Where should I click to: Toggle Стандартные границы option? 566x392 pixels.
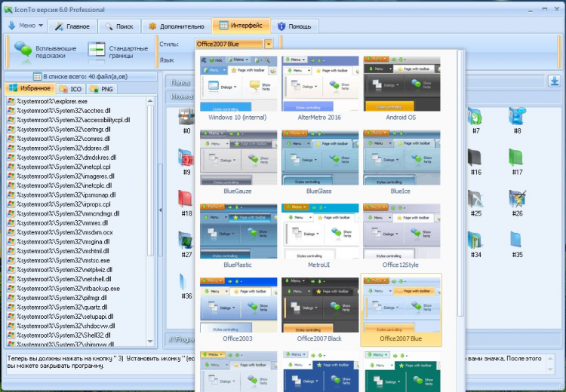118,51
